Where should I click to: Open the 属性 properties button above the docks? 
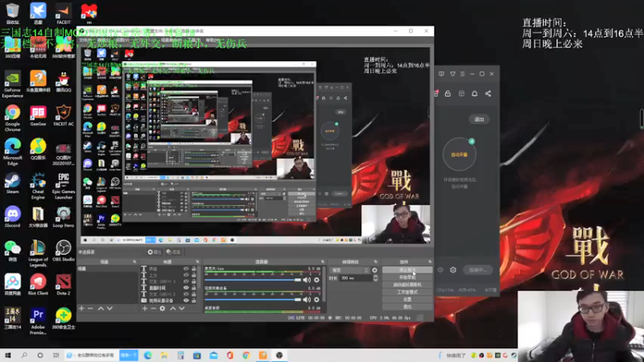point(155,252)
